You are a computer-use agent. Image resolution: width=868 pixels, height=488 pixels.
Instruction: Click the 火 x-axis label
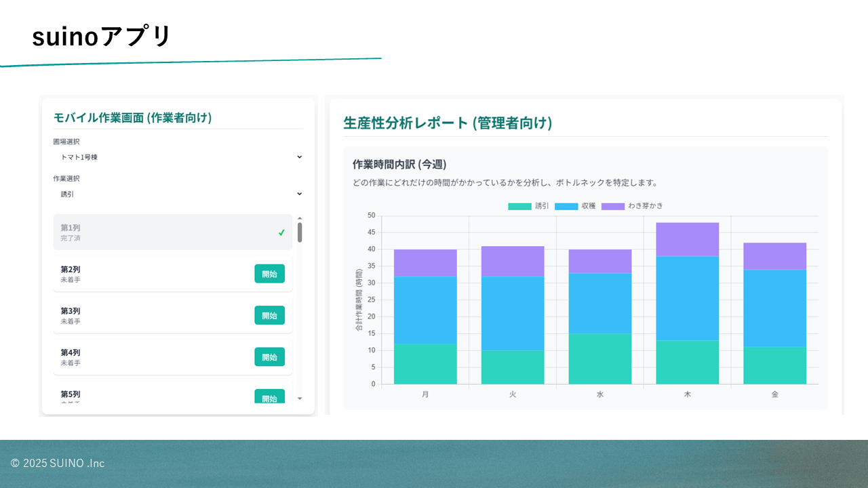pos(513,394)
